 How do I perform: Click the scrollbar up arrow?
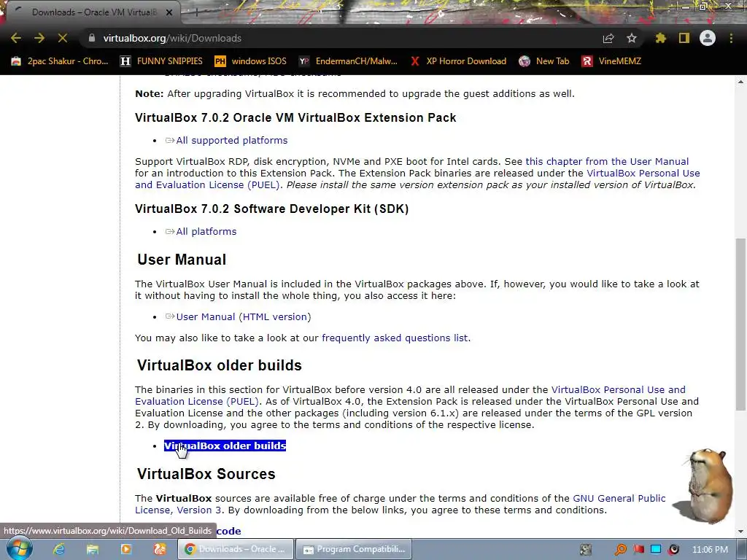(x=740, y=82)
